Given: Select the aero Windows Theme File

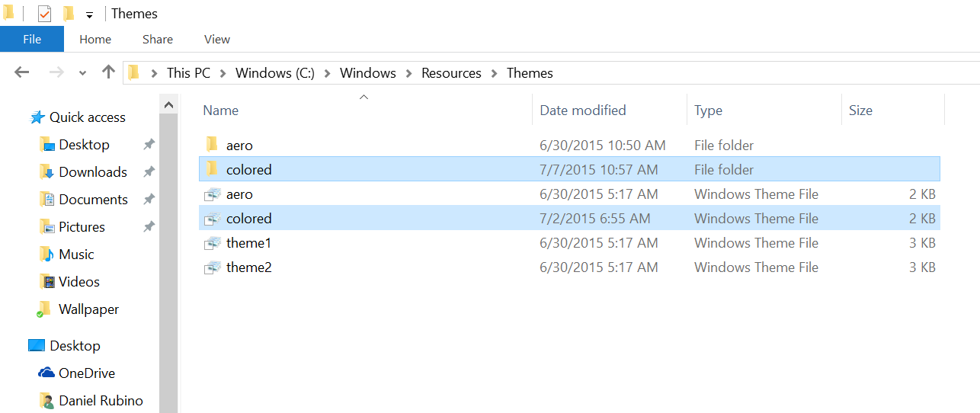Looking at the screenshot, I should coord(569,194).
